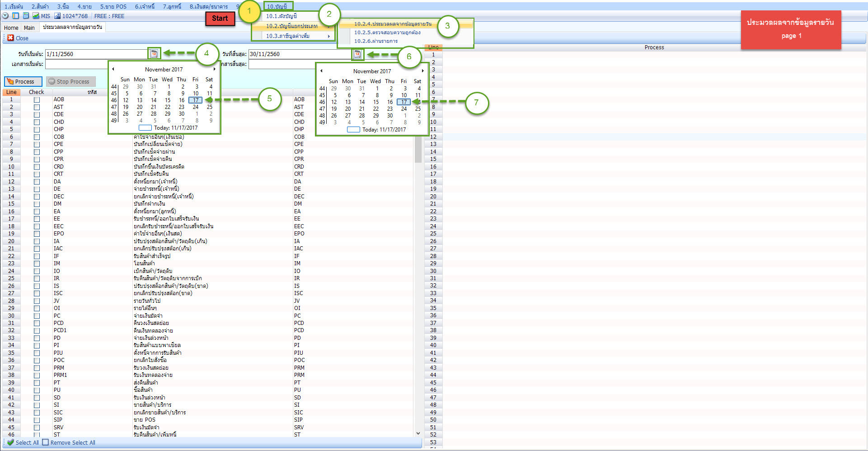868x451 pixels.
Task: Go to next month in the left calendar
Action: tap(215, 69)
